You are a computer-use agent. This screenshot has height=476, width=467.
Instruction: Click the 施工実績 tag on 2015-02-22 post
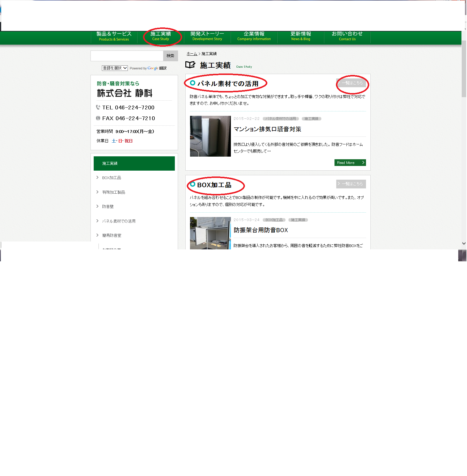[x=311, y=119]
